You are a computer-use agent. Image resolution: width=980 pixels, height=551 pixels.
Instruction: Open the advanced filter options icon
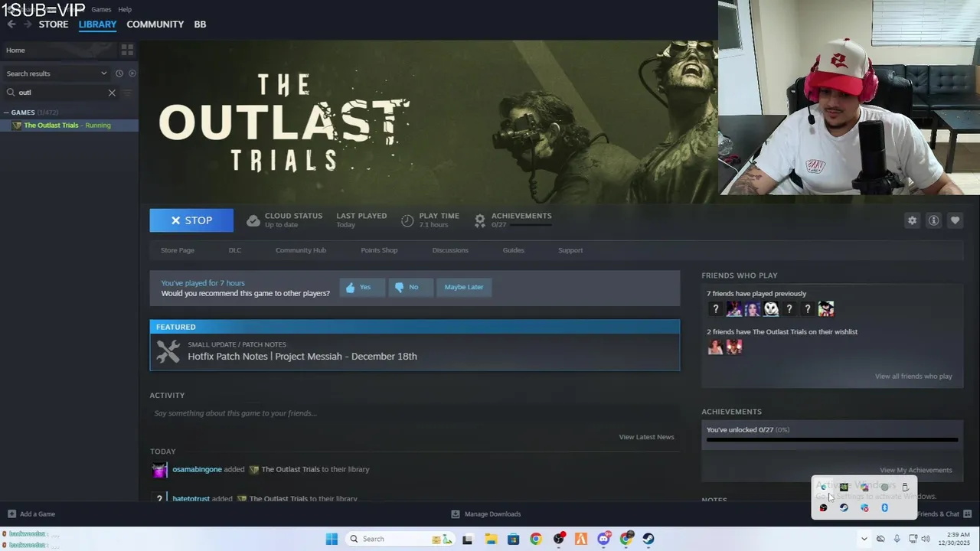coord(128,93)
